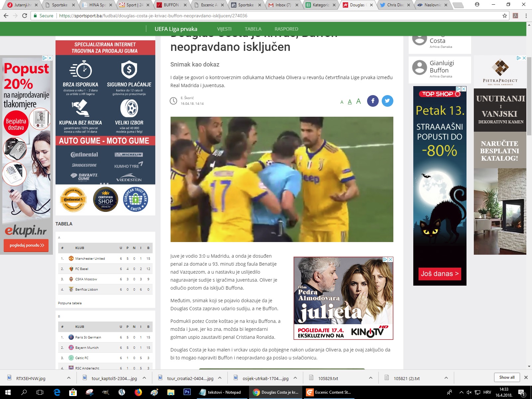Share article via Twitter icon
The height and width of the screenshot is (399, 532).
387,101
